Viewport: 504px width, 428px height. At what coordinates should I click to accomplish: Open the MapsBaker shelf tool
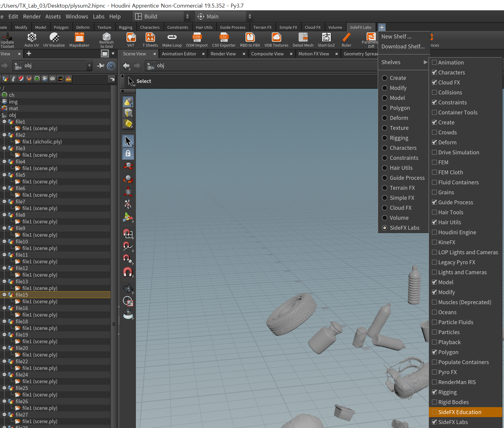pos(79,40)
